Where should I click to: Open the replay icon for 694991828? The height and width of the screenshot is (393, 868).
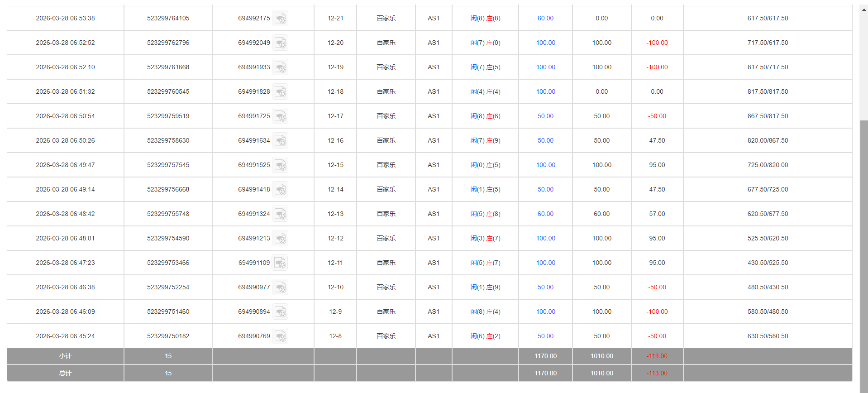tap(280, 92)
